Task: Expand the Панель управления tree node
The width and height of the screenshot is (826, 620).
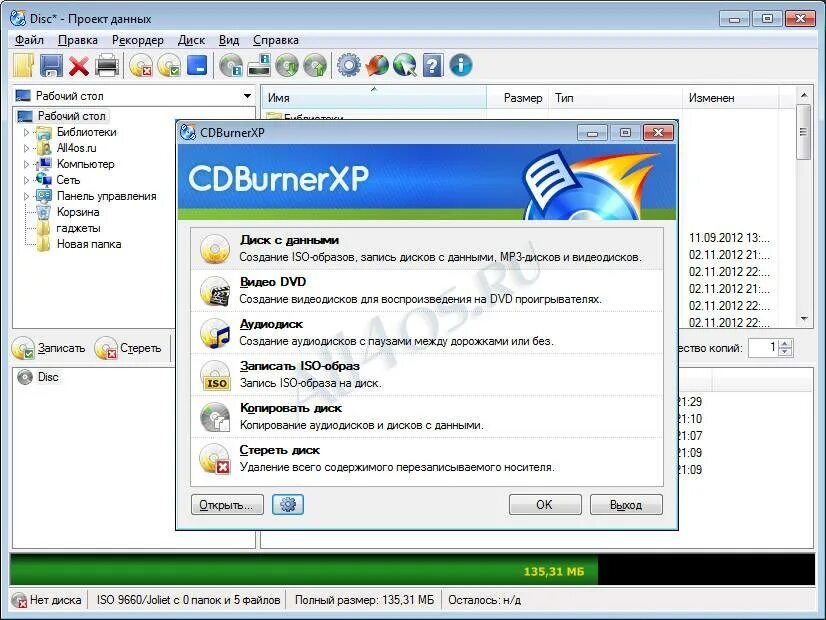Action: tap(26, 196)
